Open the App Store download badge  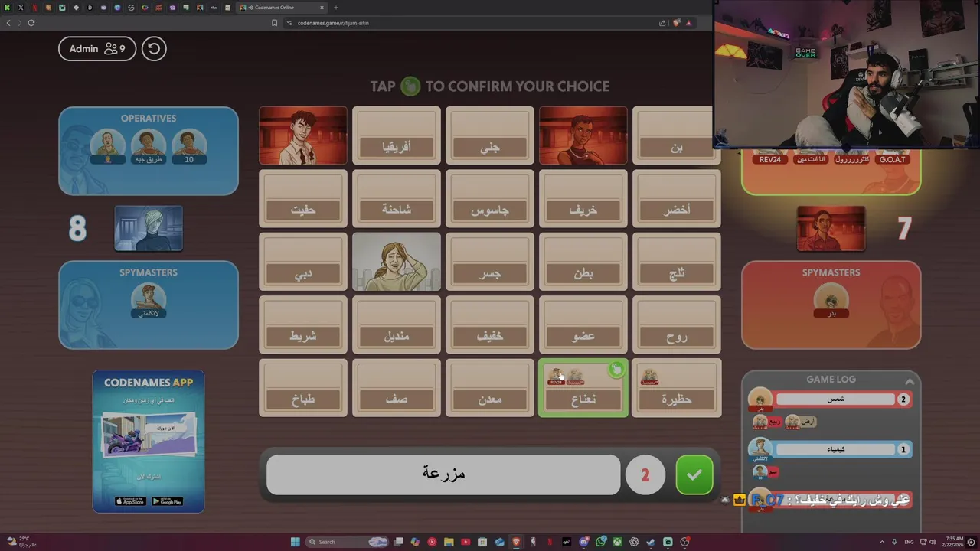130,501
